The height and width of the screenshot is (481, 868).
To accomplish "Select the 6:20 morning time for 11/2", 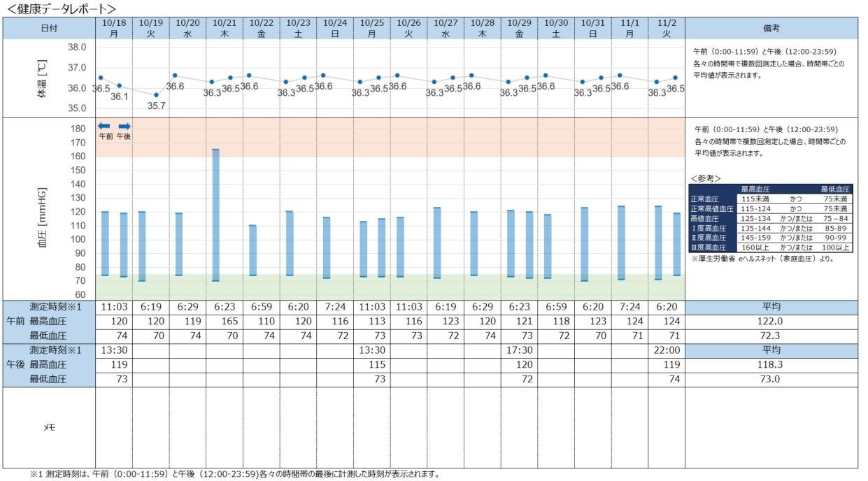I will [667, 307].
